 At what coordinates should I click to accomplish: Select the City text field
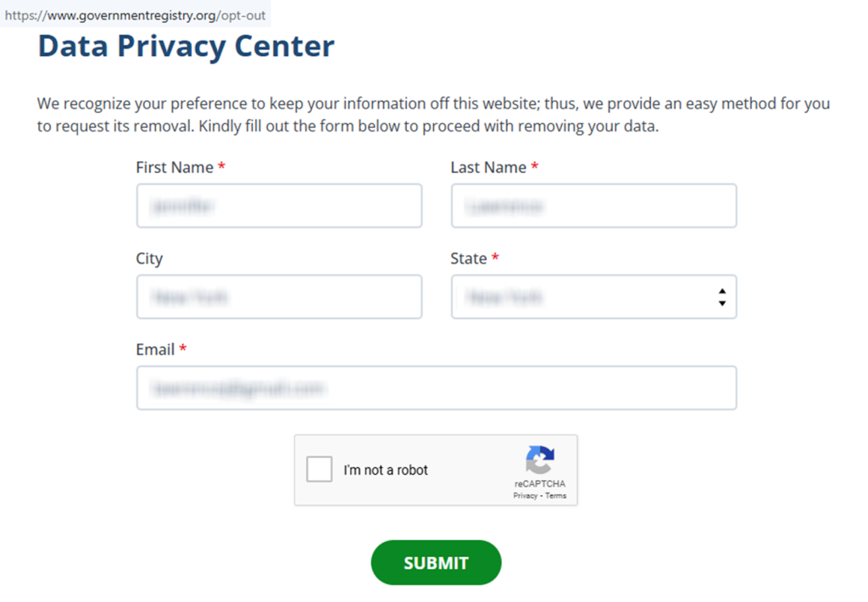tap(279, 297)
